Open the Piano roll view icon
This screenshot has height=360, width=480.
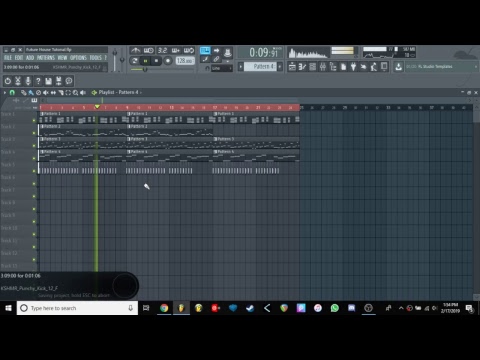[302, 67]
